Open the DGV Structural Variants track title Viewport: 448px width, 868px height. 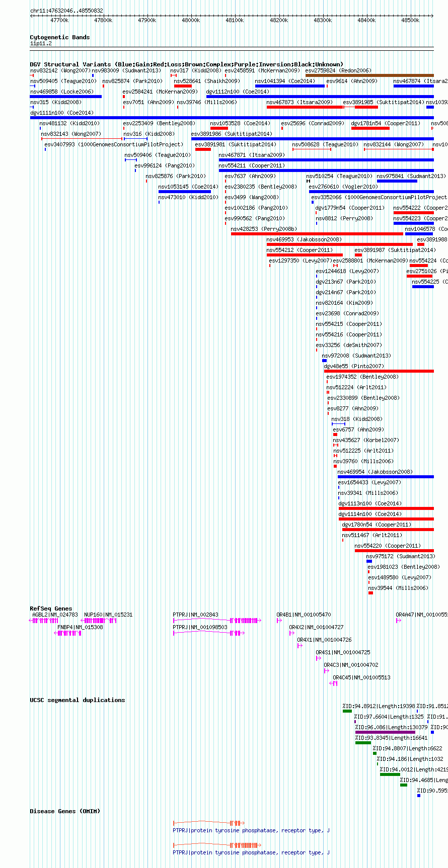point(187,64)
